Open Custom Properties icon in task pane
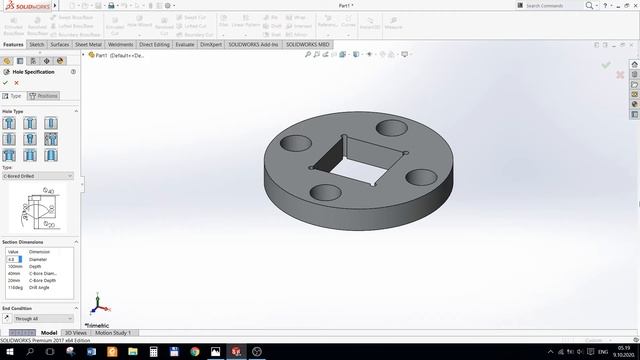640x360 pixels. point(634,114)
